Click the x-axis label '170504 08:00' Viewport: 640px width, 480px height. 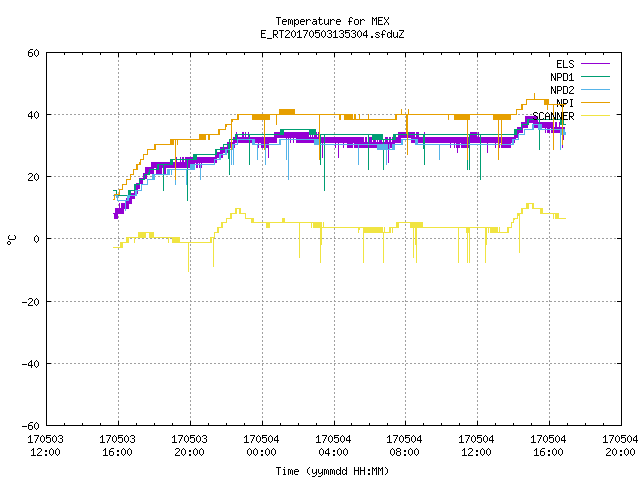[404, 446]
